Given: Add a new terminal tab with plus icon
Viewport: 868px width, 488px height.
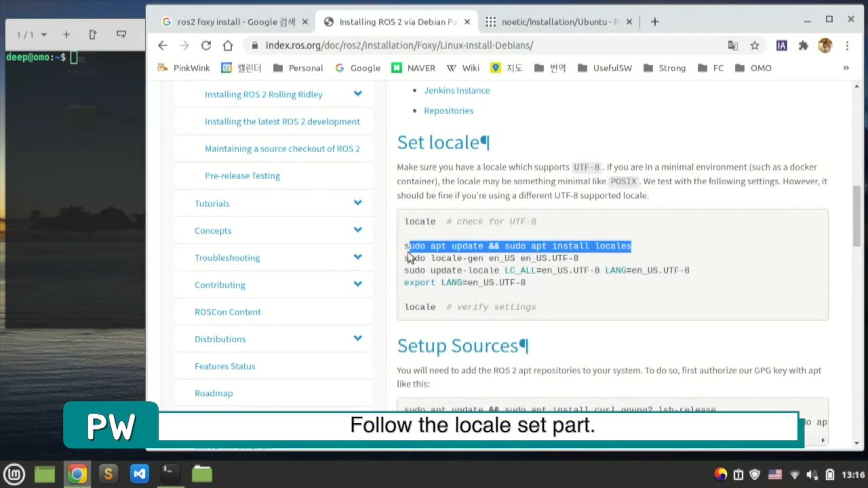Looking at the screenshot, I should pyautogui.click(x=66, y=35).
